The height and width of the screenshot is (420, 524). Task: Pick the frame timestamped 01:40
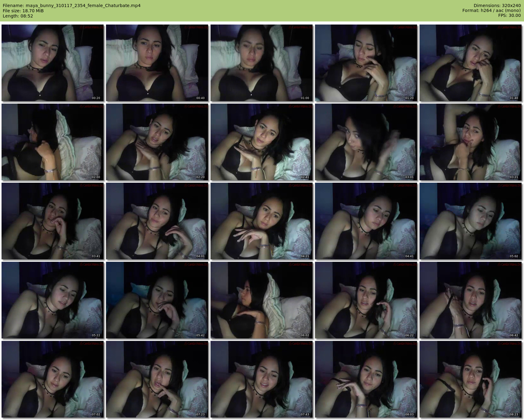pos(470,63)
